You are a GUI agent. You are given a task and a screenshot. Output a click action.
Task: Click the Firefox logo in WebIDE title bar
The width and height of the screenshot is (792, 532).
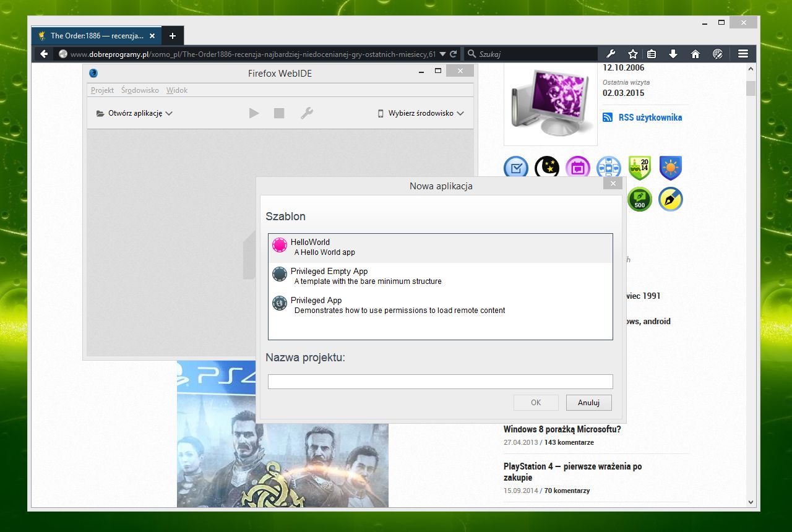[93, 72]
